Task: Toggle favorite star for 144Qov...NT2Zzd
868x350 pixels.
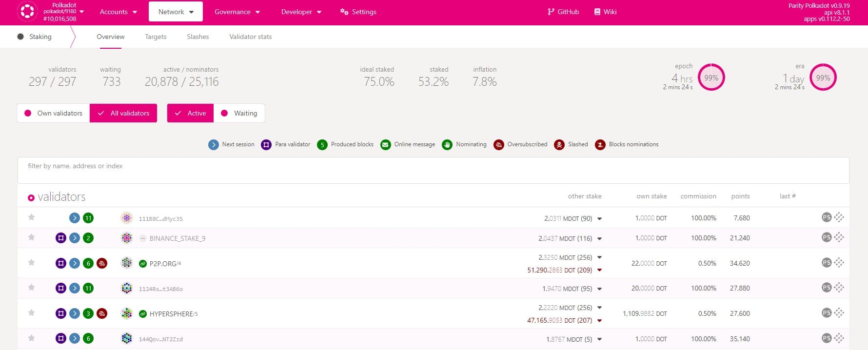Action: point(31,338)
